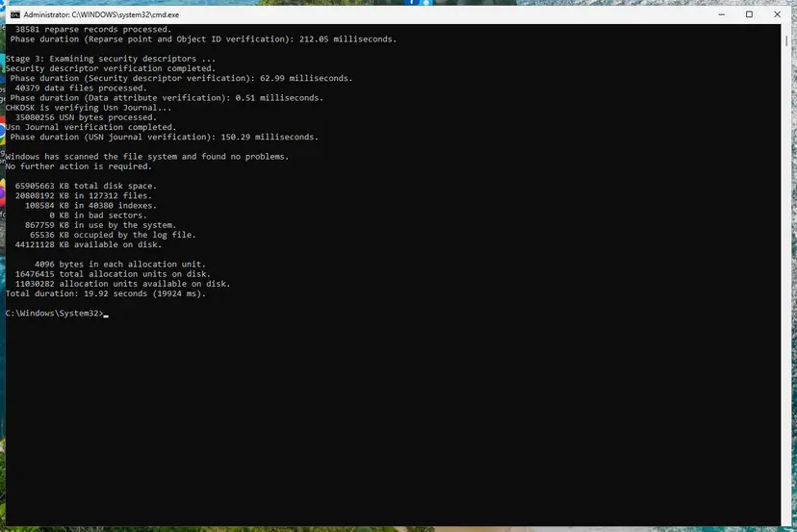Click 'Security descriptor verification completed.' line
This screenshot has height=532, width=797.
pos(111,68)
